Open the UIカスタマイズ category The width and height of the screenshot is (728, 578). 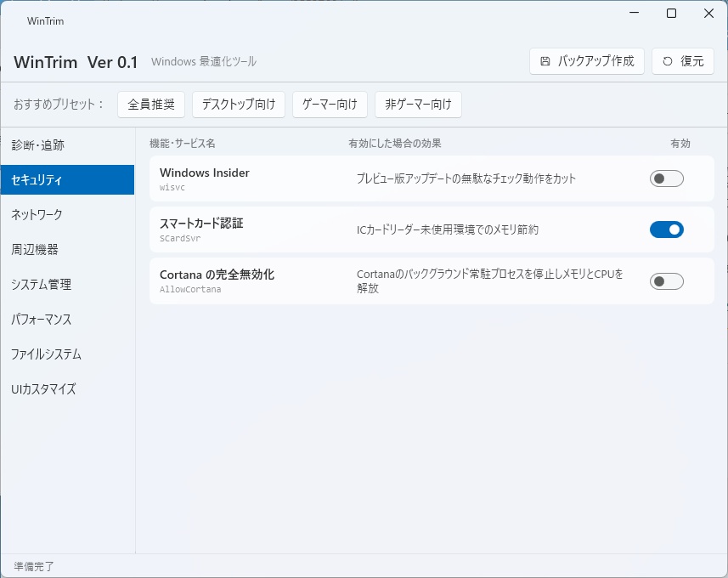(x=67, y=389)
